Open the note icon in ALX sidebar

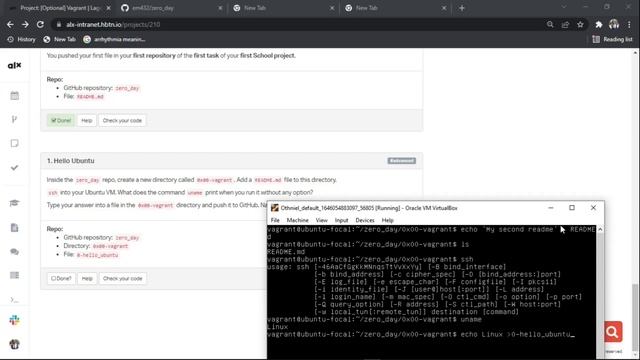coord(14,143)
